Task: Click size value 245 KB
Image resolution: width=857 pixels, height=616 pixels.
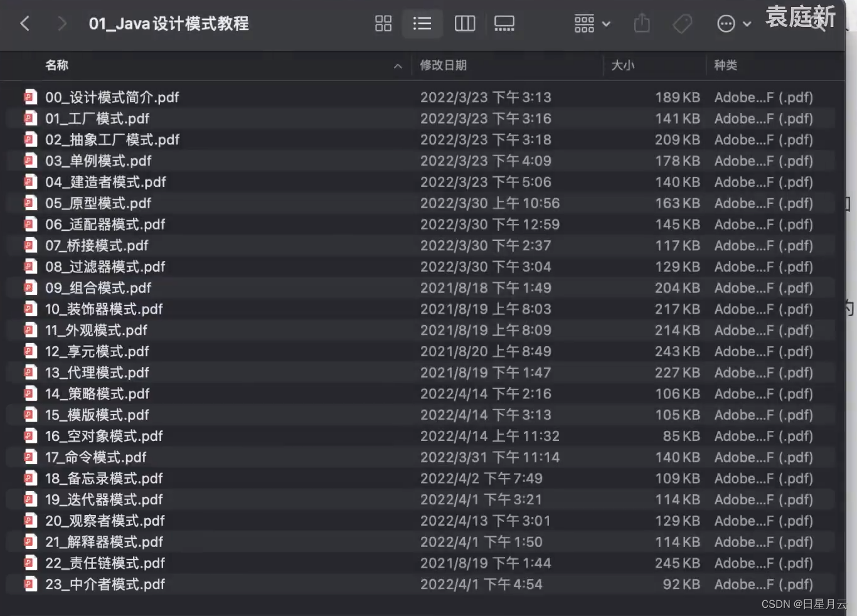Action: point(678,563)
